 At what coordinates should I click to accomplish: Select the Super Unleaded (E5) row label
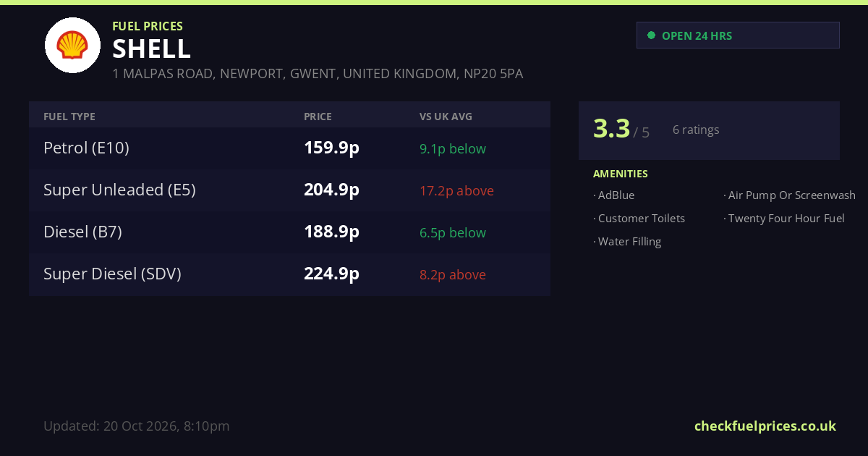click(119, 190)
